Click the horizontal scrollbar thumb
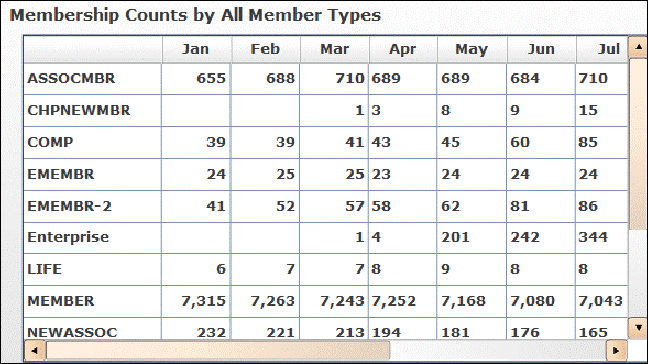 pyautogui.click(x=218, y=351)
